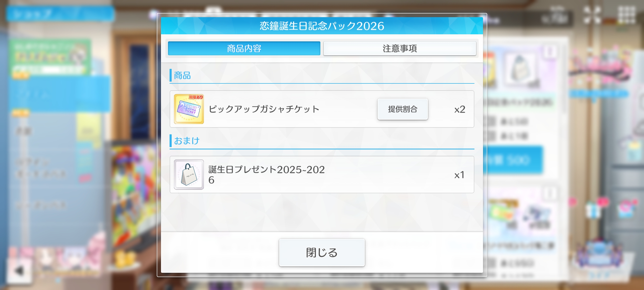
Task: Click the blurred back arrow icon
Action: pos(19,271)
